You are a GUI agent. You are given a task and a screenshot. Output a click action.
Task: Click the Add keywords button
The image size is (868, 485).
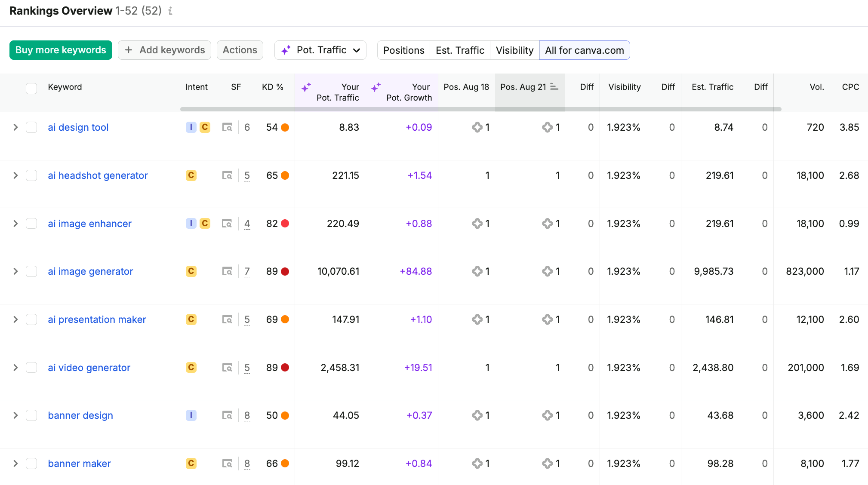point(164,50)
